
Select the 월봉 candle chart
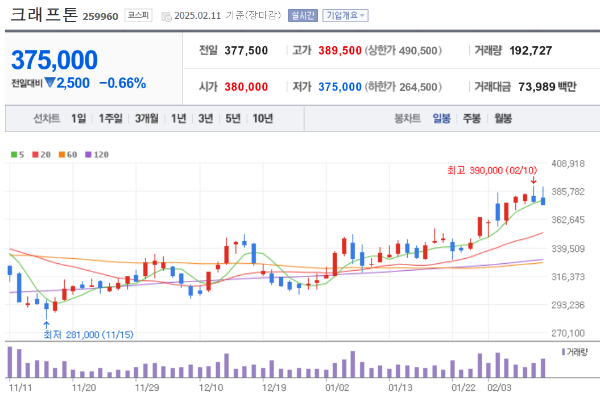pyautogui.click(x=503, y=119)
